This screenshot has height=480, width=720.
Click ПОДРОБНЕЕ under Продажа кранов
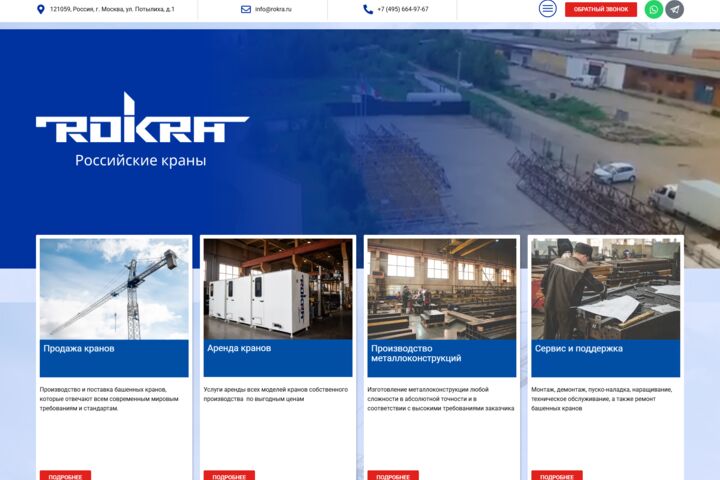pyautogui.click(x=65, y=476)
